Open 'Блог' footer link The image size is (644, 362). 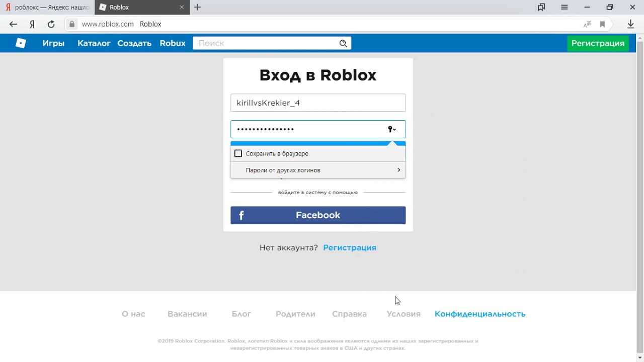click(242, 314)
